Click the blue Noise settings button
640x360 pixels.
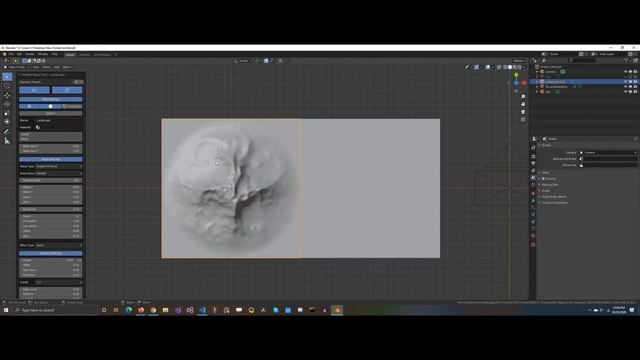click(x=51, y=159)
